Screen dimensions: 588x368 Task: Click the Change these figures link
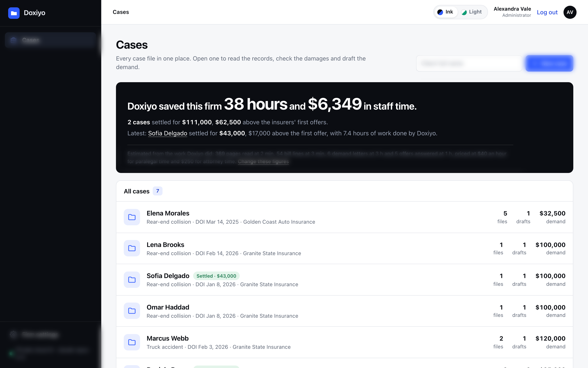tap(263, 162)
